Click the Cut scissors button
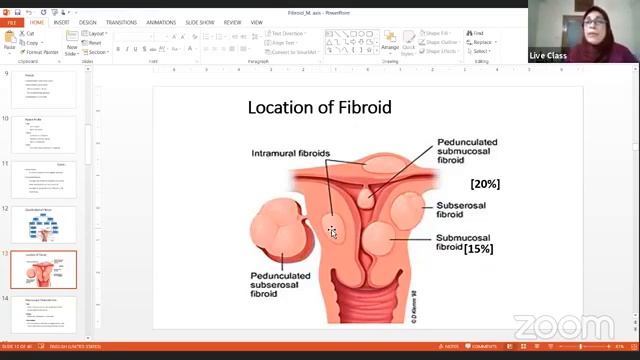Screen dimensions: 640x360 click(x=27, y=33)
